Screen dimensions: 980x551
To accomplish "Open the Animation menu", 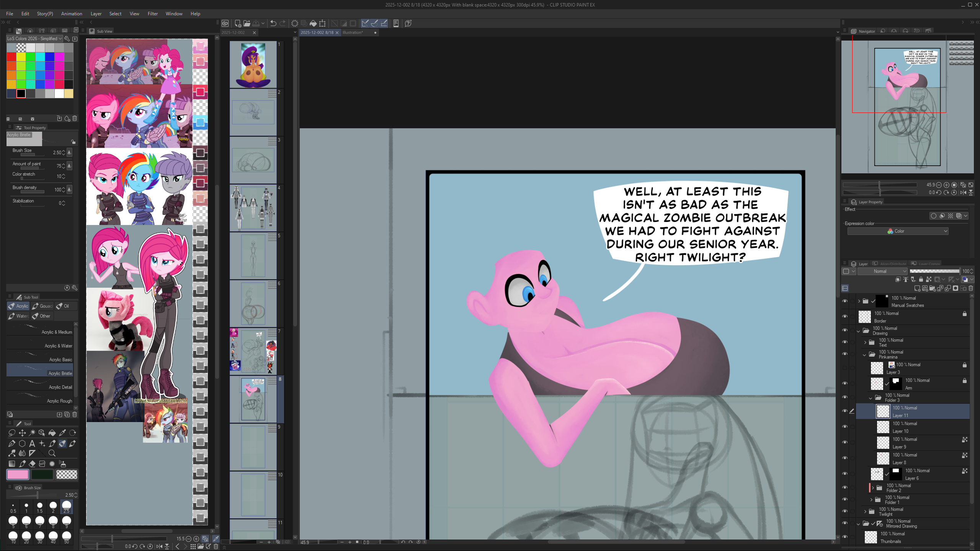I will [72, 14].
